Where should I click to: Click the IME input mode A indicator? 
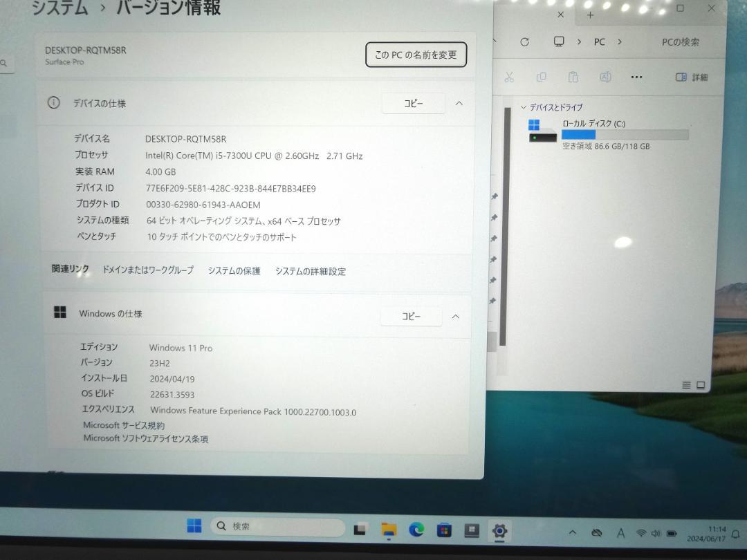click(620, 533)
